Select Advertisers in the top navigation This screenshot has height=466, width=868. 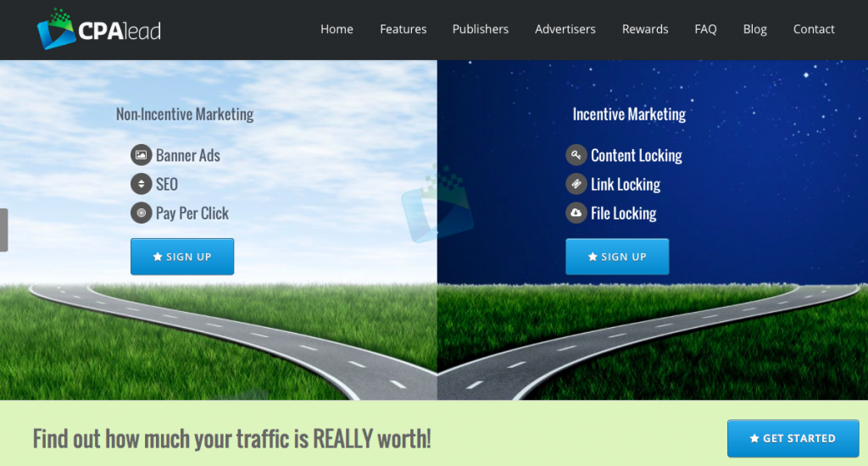pos(565,29)
